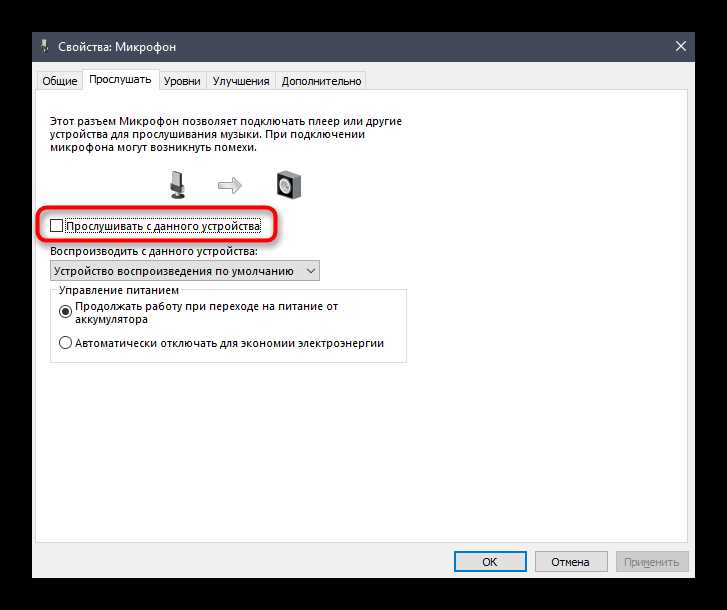The image size is (727, 610).
Task: Click the 'Свойства: Микрофон' window title
Action: click(117, 47)
